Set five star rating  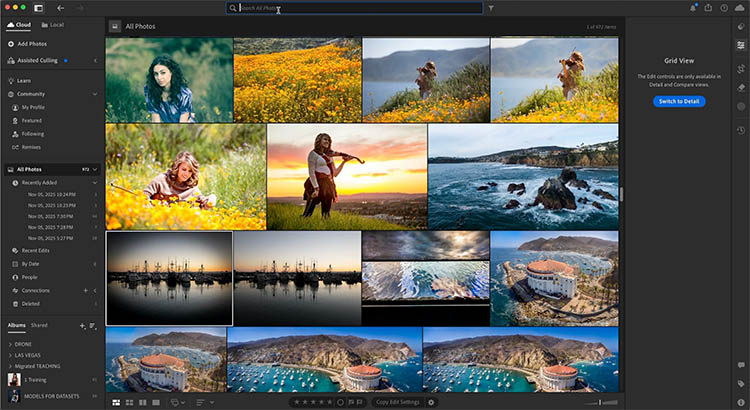pos(331,403)
